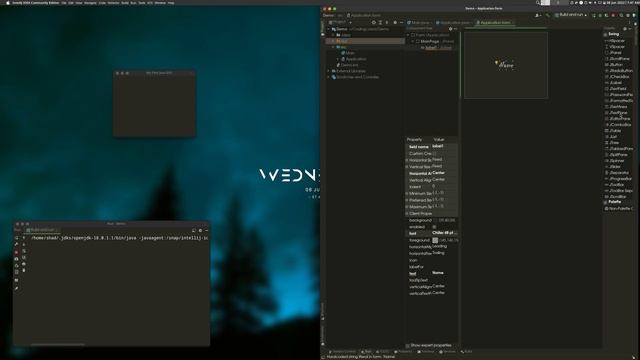
Task: Click the red stop icon in the IDE toolbar
Action: coord(613,15)
